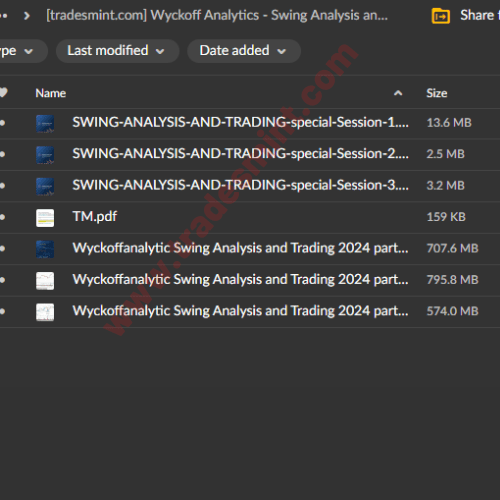
Task: Open the Last modified filter dropdown
Action: tap(117, 51)
